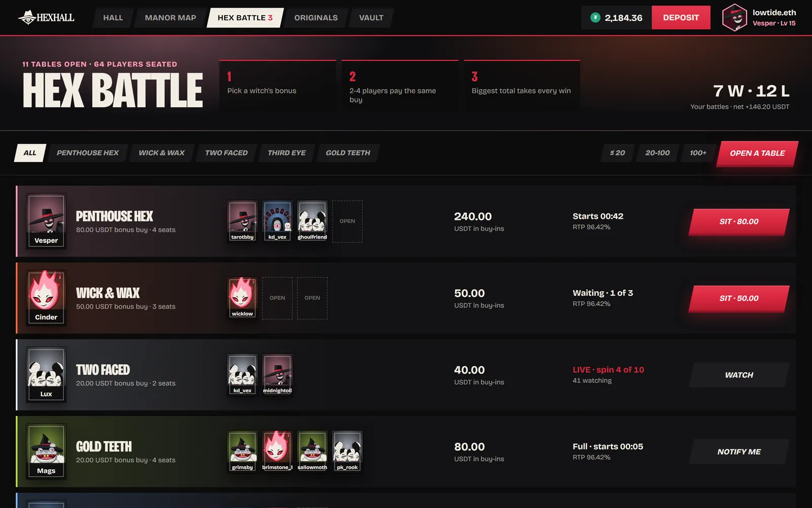This screenshot has width=812, height=508.
Task: Go to the Hall tab
Action: 113,18
